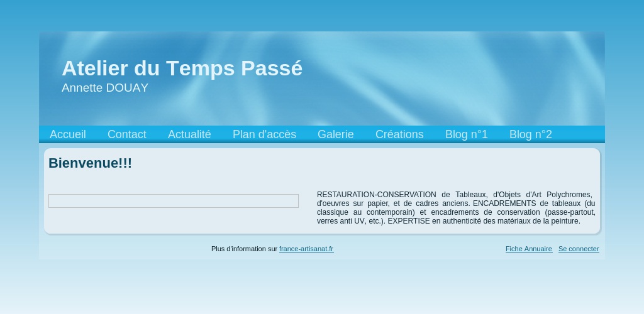Select Plan d'accès in navigation

265,134
